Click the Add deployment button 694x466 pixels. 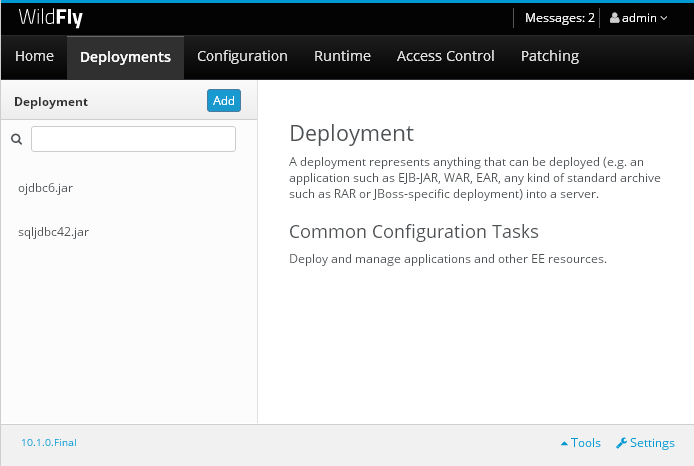pos(224,100)
